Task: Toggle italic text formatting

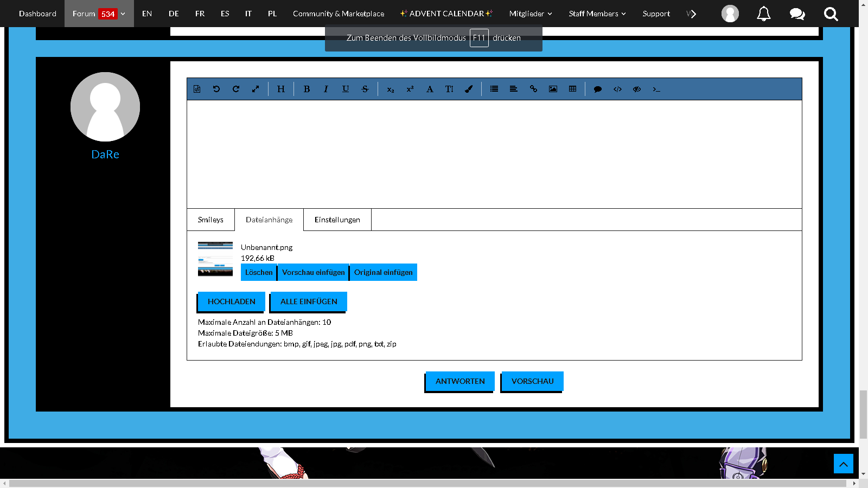Action: [326, 89]
